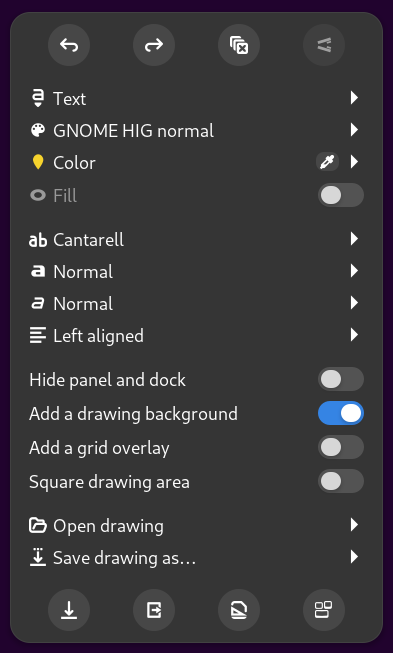Screen dimensions: 393x653
Task: Open the Text tool menu entry
Action: [x=196, y=98]
